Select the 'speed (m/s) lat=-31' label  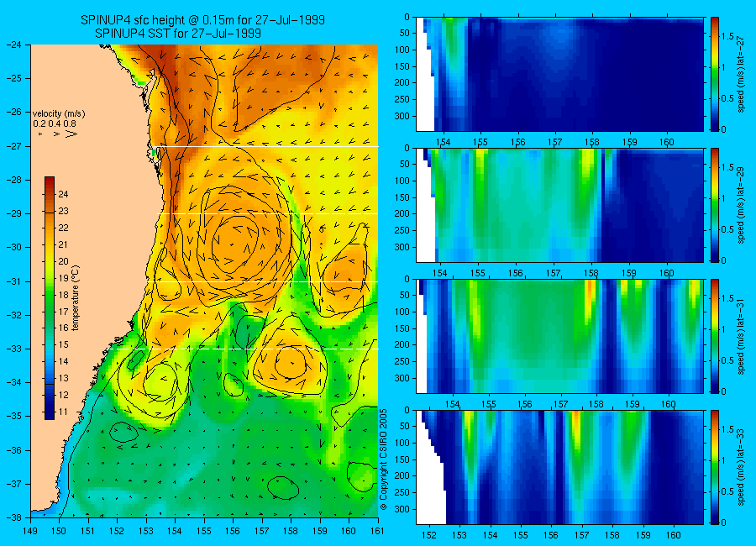pyautogui.click(x=741, y=337)
